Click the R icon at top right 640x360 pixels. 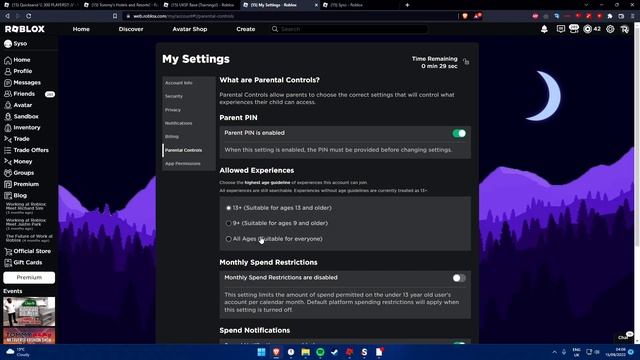pos(625,29)
